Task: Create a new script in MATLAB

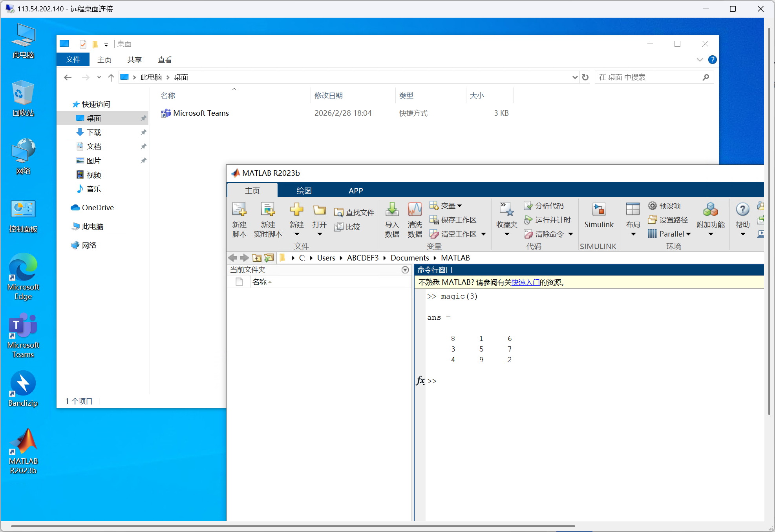Action: [239, 219]
